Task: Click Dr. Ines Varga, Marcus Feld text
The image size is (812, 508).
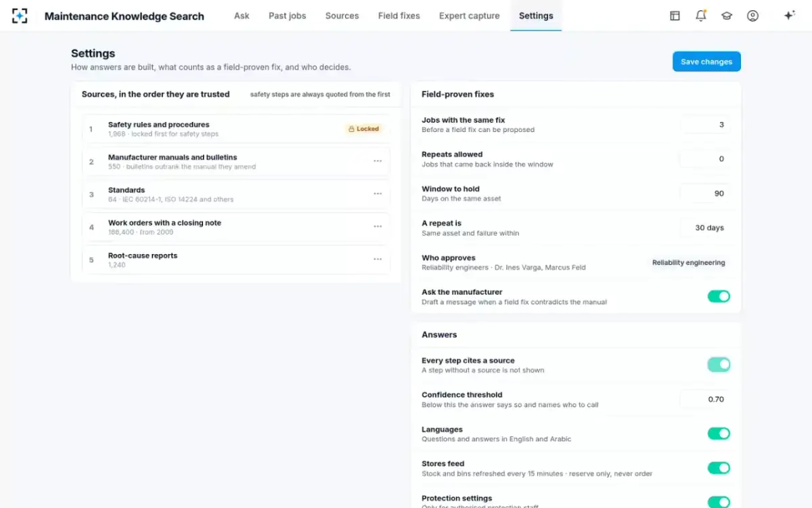Action: [540, 268]
